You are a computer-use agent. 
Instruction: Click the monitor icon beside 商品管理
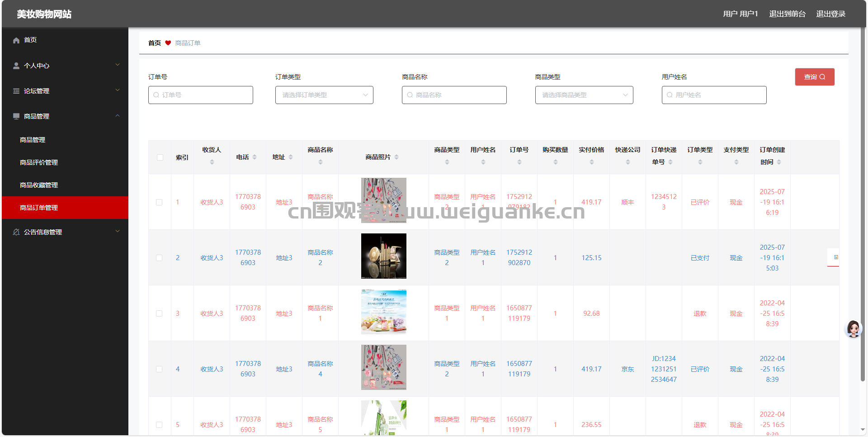coord(16,116)
